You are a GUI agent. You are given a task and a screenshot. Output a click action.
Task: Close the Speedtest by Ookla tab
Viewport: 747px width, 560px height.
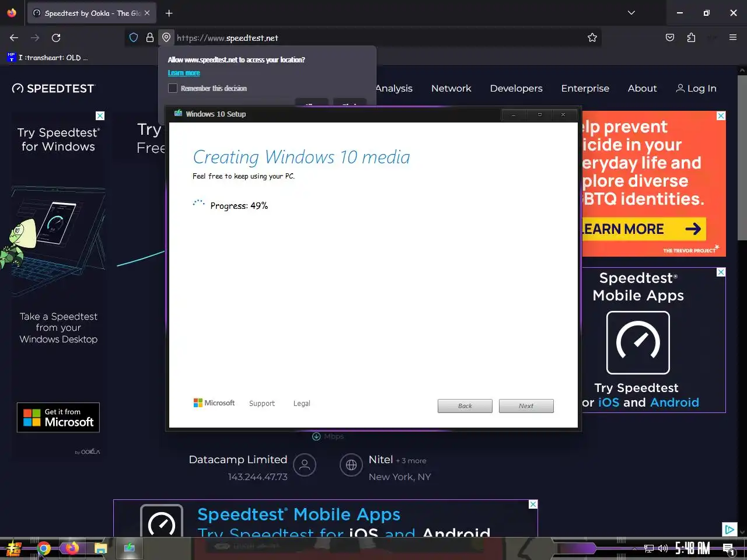pyautogui.click(x=147, y=13)
